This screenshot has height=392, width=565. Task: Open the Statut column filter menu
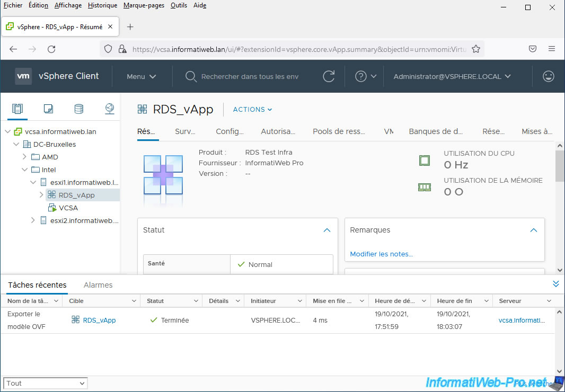click(196, 301)
